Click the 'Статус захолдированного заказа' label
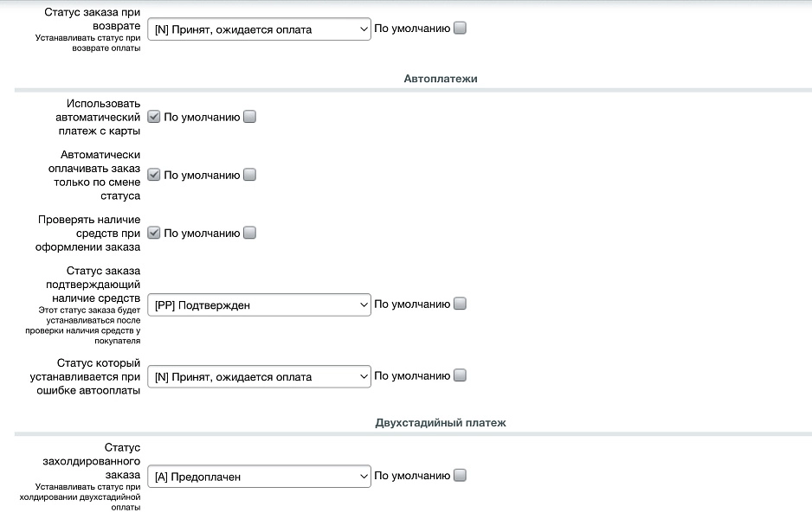The width and height of the screenshot is (812, 519). point(92,461)
